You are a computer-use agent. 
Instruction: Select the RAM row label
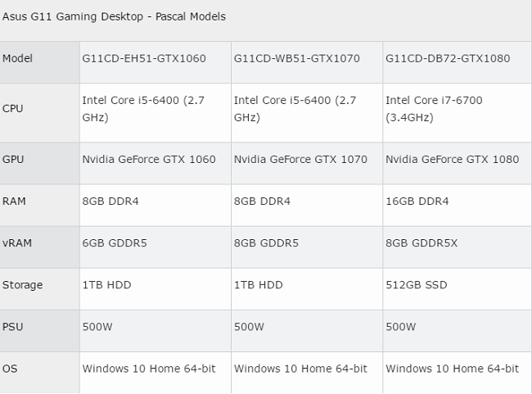(14, 202)
